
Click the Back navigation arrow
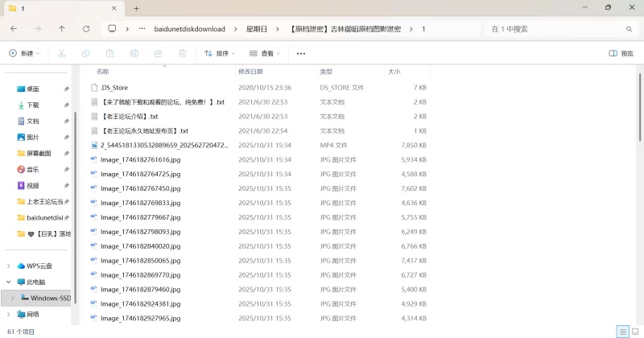[14, 28]
